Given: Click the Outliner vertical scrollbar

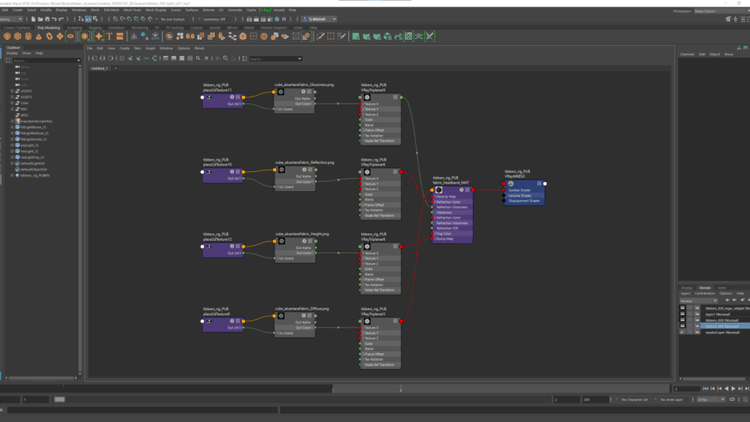Looking at the screenshot, I should 79,219.
